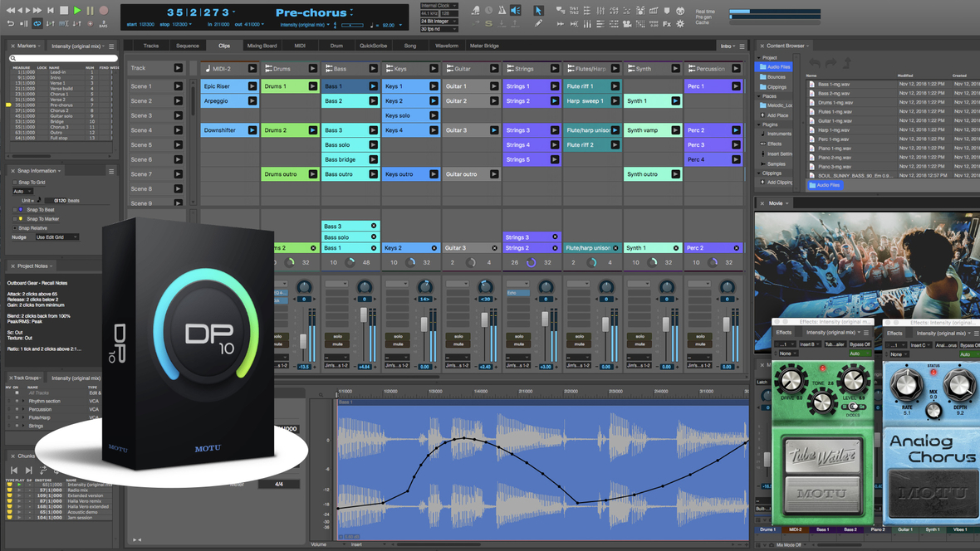Open the Effects window via Fx icon
This screenshot has height=551, width=980.
pyautogui.click(x=667, y=24)
